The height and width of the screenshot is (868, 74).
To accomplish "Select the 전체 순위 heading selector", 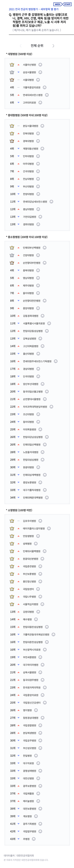I will tap(37, 46).
